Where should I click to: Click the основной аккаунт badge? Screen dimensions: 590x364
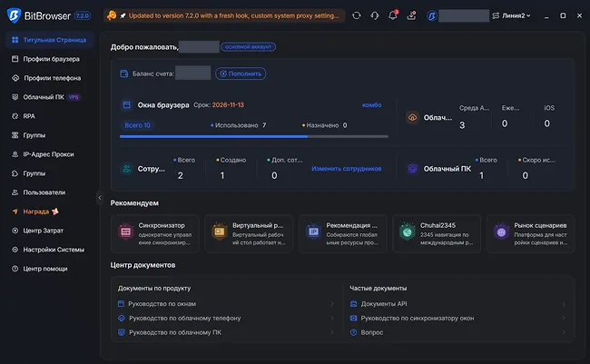[x=248, y=46]
